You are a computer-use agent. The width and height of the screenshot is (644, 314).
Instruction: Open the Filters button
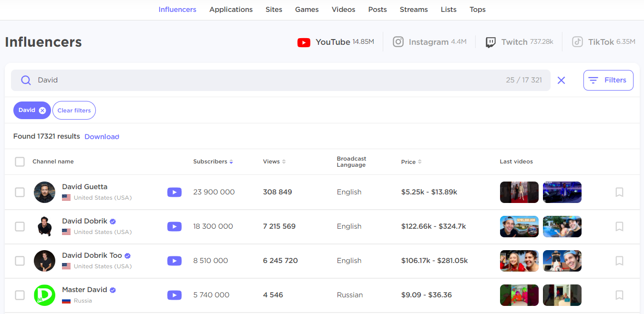(x=608, y=80)
